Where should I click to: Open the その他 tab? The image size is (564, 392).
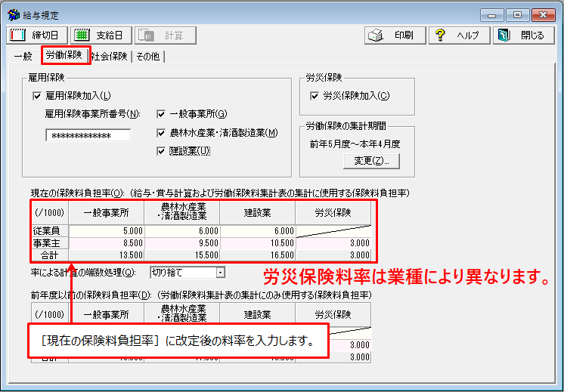coord(149,57)
